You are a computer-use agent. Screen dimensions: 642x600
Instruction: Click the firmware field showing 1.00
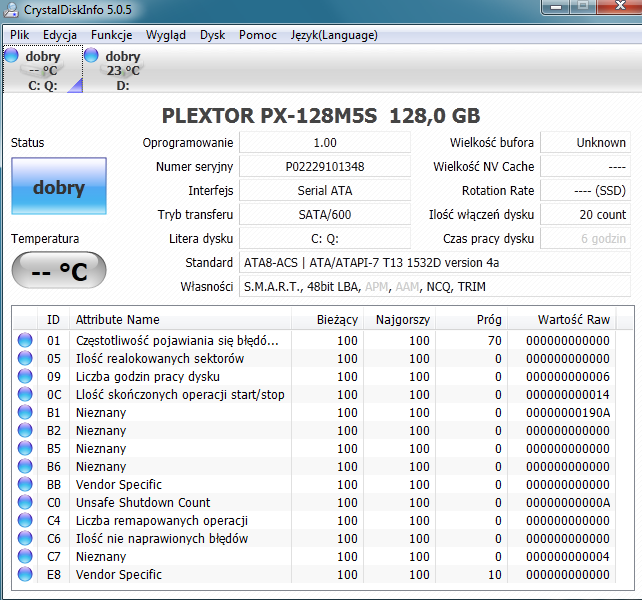coord(325,143)
